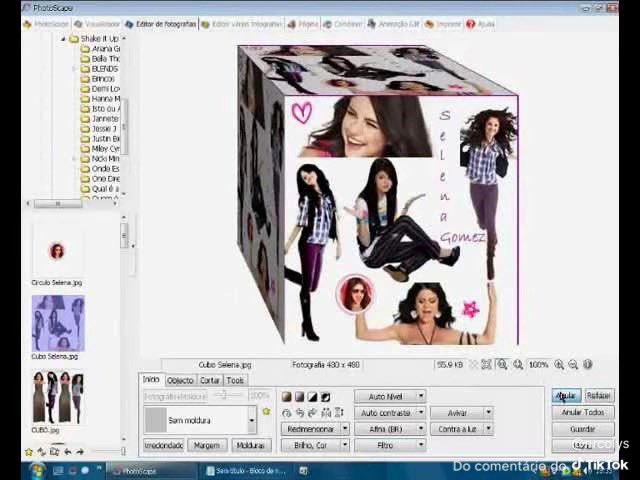Viewport: 640px width, 480px height.
Task: Go back with the left arrow icon
Action: (68, 452)
